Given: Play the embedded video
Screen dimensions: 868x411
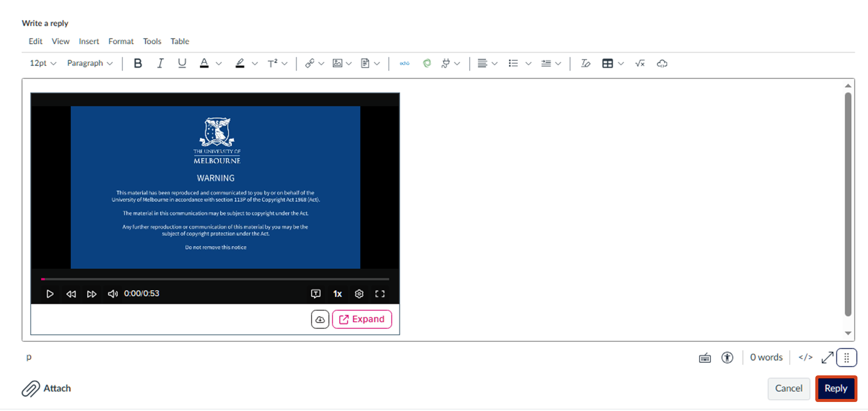Looking at the screenshot, I should click(50, 294).
